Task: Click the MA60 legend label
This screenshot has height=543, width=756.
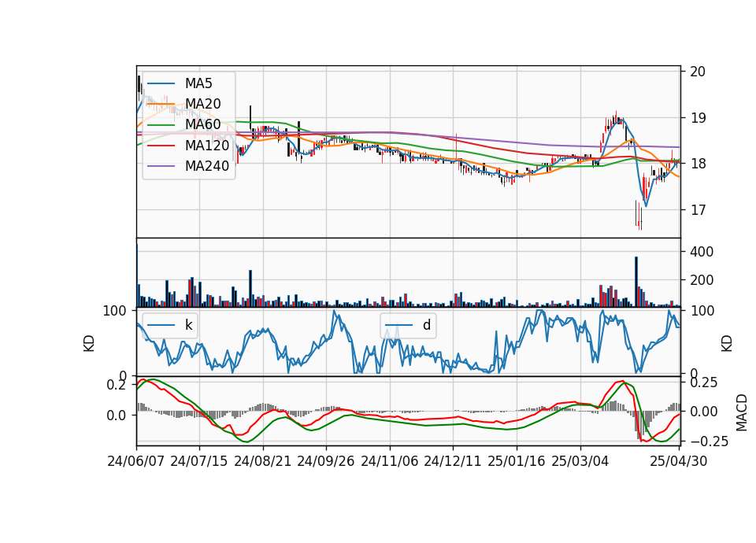Action: coord(202,124)
